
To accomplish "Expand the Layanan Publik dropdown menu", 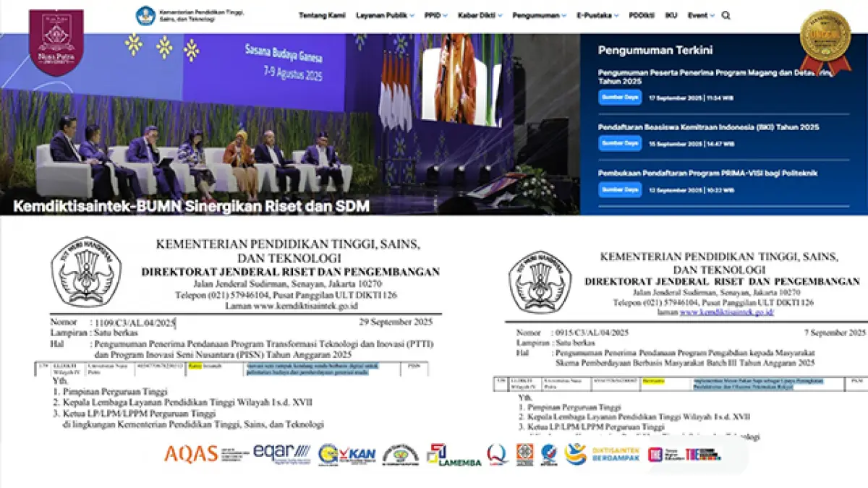I will pyautogui.click(x=385, y=15).
